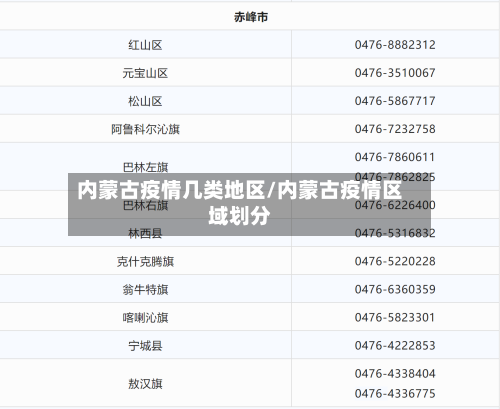Click the 宁城县 cell

coord(145,345)
